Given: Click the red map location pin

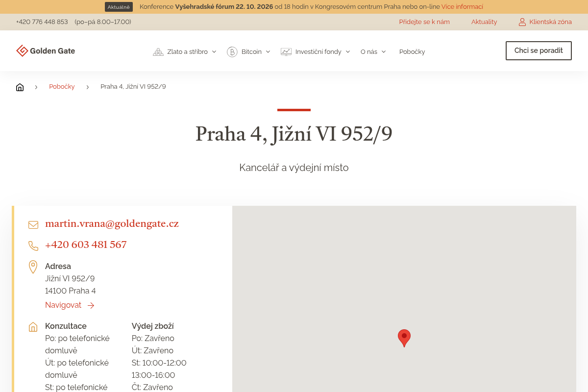Looking at the screenshot, I should coord(404,338).
